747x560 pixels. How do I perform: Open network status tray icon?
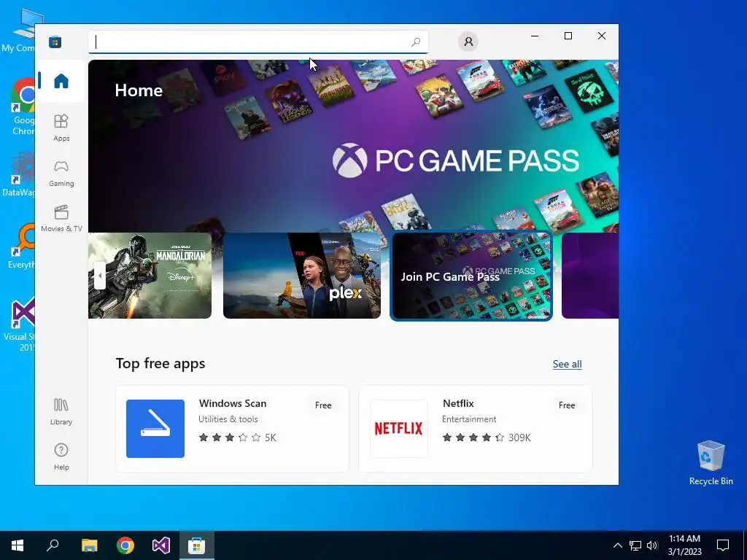(635, 545)
